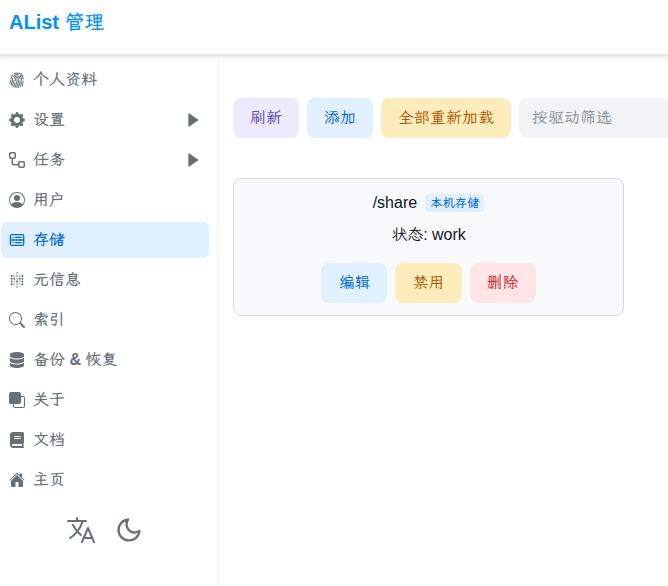Disable the /share storage with 禁用
Image resolution: width=668 pixels, height=586 pixels.
(428, 283)
